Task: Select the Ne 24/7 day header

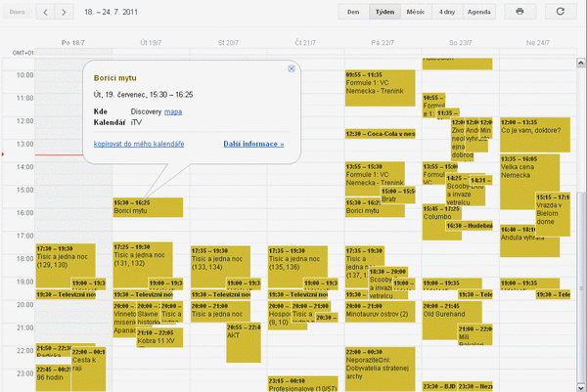Action: coord(538,43)
